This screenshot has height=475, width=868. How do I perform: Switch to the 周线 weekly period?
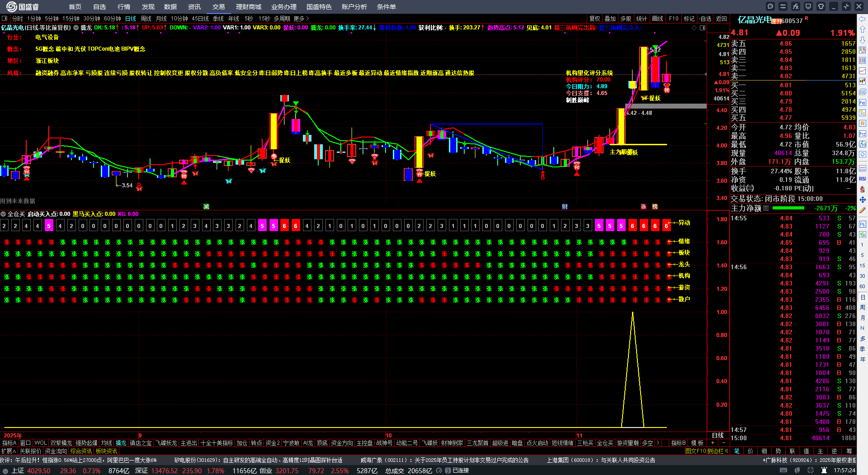pyautogui.click(x=146, y=19)
